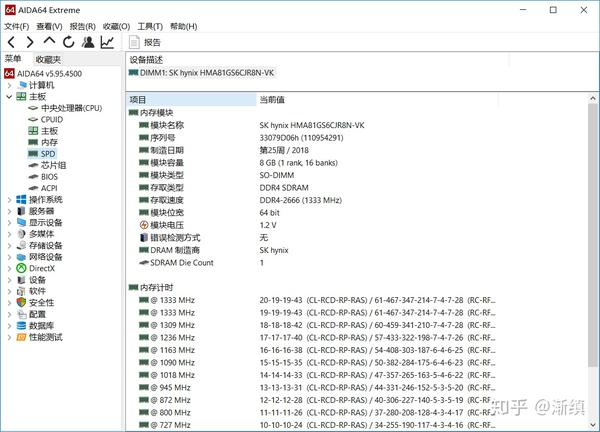Collapse the 主板 tree node
The height and width of the screenshot is (432, 600).
9,96
